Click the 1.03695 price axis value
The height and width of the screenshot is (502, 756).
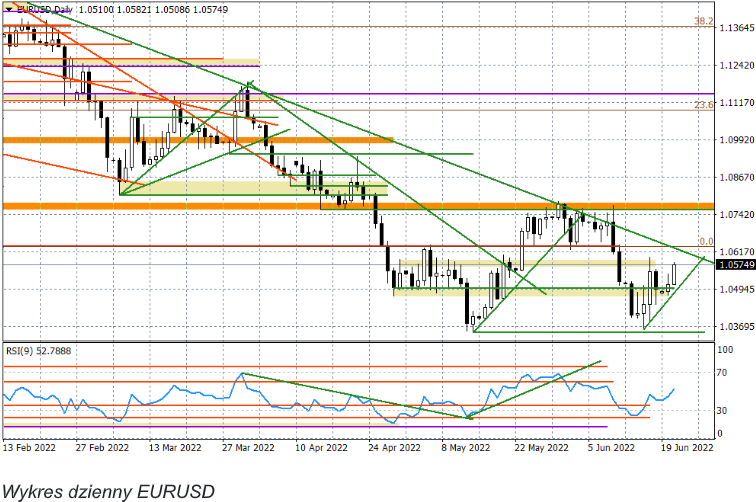coord(735,326)
